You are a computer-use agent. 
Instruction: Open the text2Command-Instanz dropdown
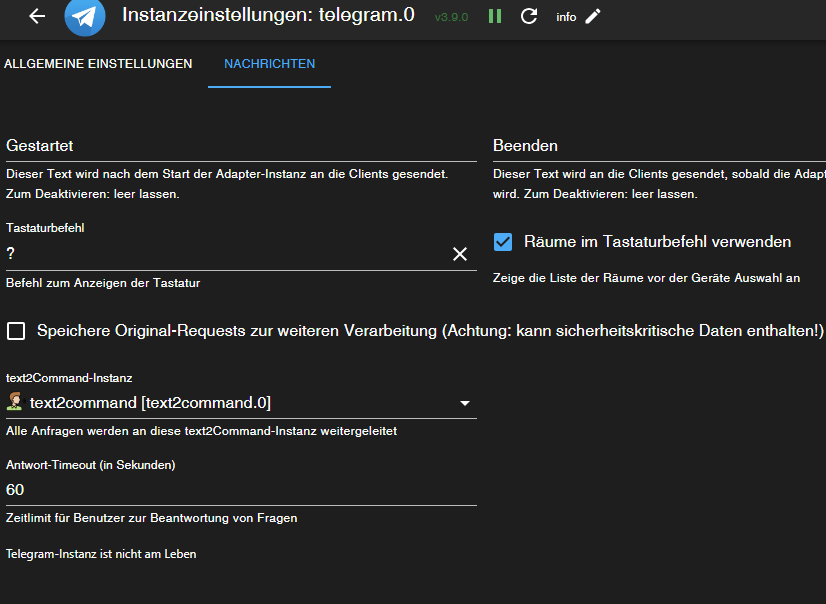241,403
